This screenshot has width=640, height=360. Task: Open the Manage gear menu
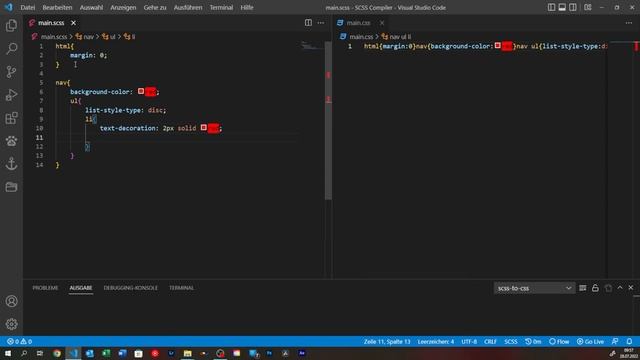tap(11, 324)
